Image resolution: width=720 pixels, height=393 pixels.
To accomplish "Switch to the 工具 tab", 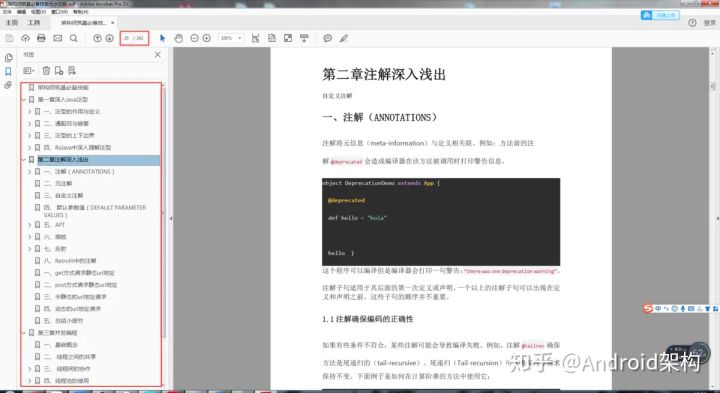I will pos(34,22).
